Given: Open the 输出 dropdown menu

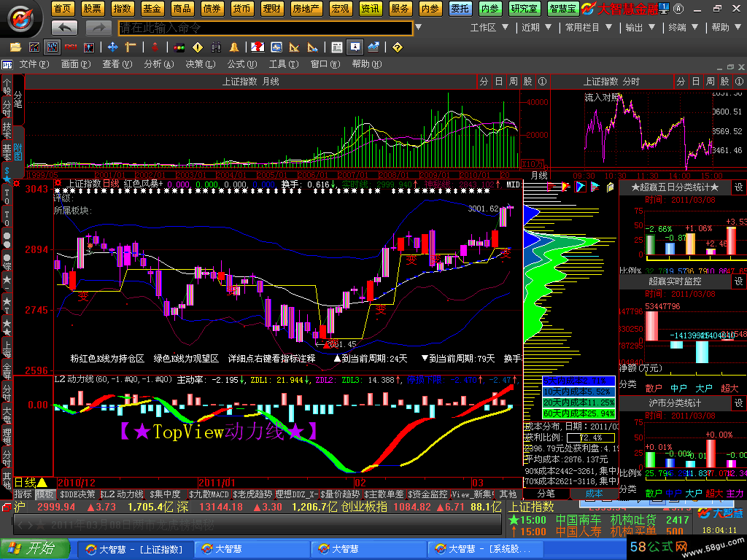Looking at the screenshot, I should pyautogui.click(x=640, y=28).
